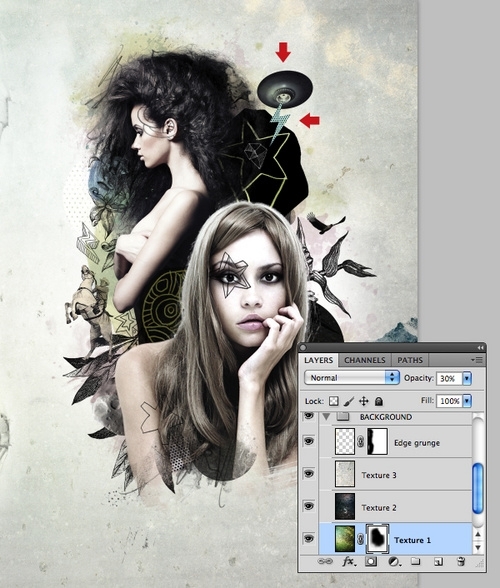The image size is (500, 588).
Task: Hide the Texture 3 layer
Action: (x=309, y=474)
